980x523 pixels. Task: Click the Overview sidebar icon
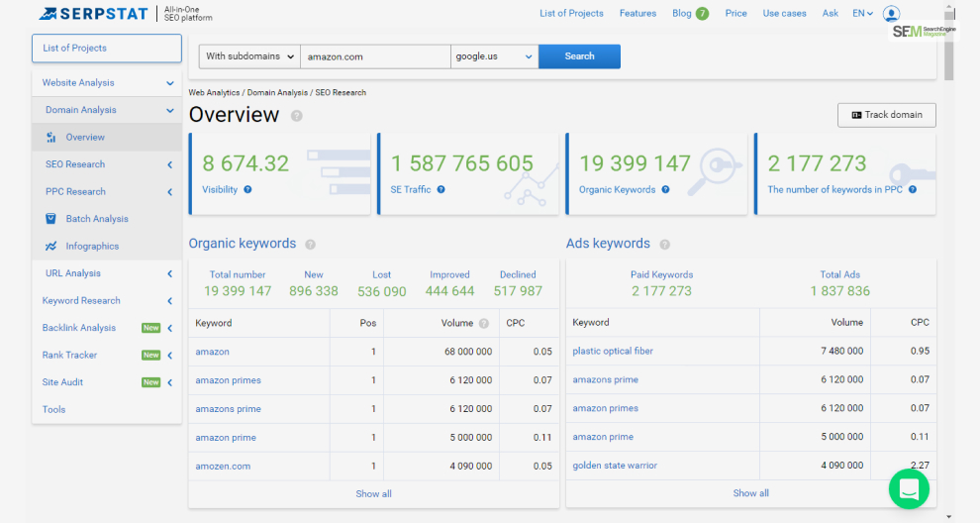coord(51,137)
